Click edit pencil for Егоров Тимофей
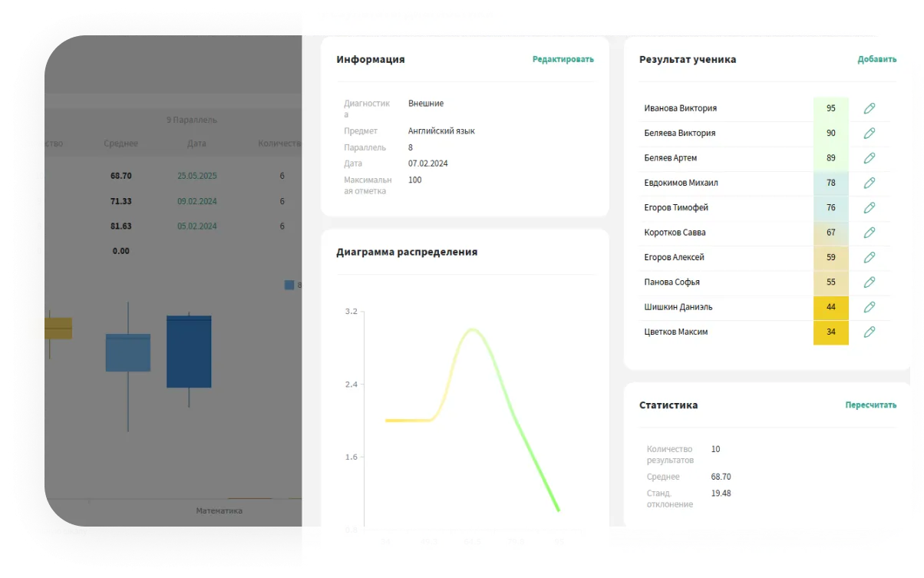 [x=869, y=208]
